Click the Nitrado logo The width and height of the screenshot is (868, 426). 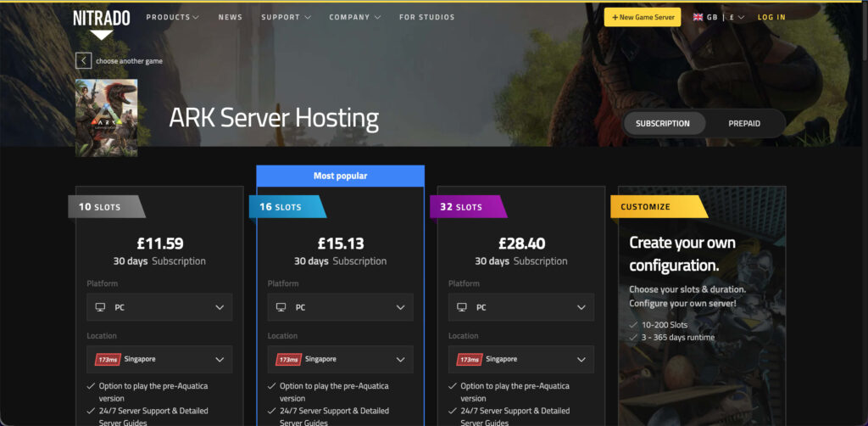click(x=102, y=23)
